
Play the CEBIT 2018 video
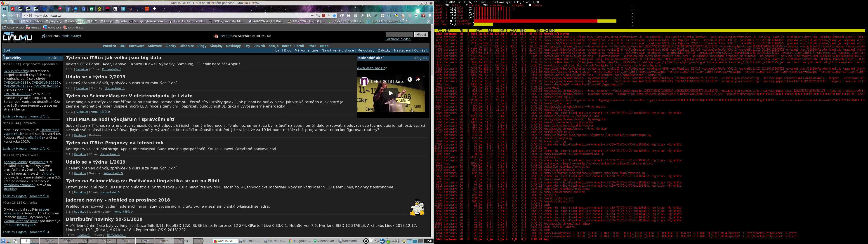point(391,93)
